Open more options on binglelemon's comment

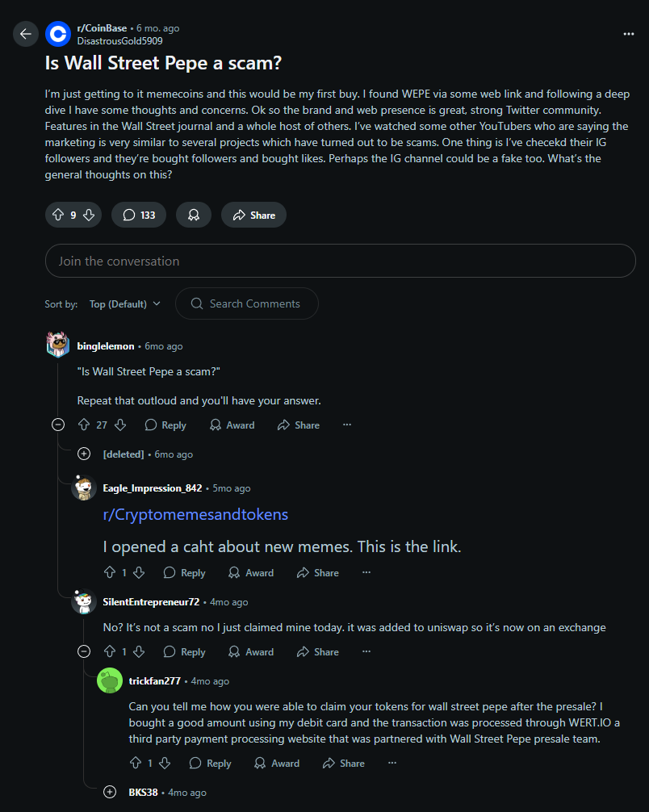coord(347,425)
